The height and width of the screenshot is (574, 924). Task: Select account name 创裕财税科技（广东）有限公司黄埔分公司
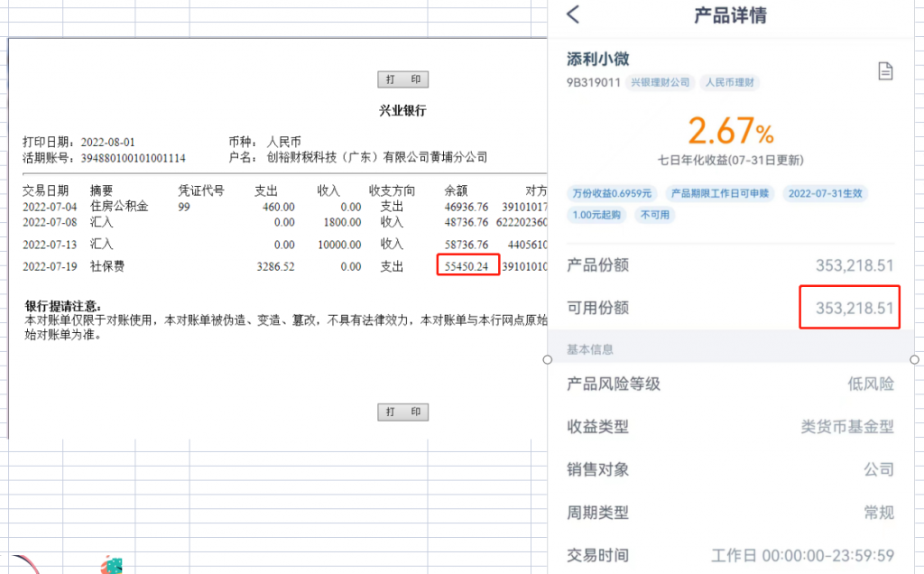coord(377,157)
